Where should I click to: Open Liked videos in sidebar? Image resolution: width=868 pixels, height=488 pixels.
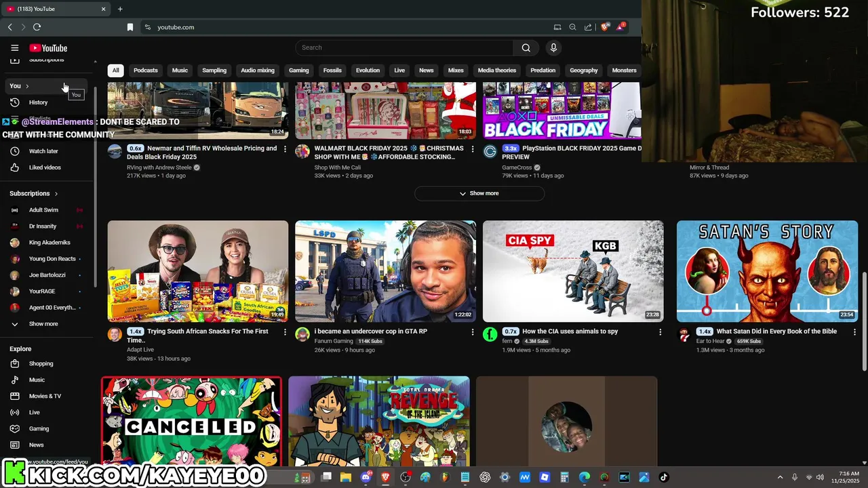coord(47,167)
